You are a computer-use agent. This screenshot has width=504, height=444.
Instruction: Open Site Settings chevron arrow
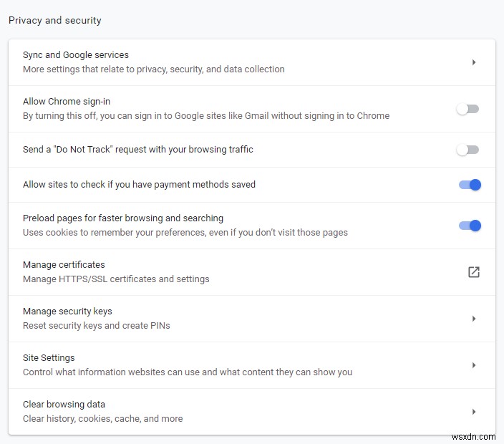coord(474,365)
